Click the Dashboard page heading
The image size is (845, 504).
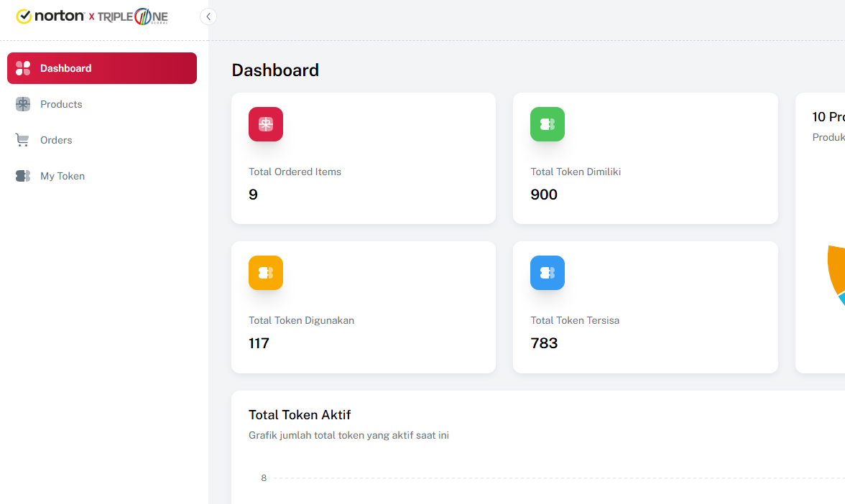[x=275, y=70]
